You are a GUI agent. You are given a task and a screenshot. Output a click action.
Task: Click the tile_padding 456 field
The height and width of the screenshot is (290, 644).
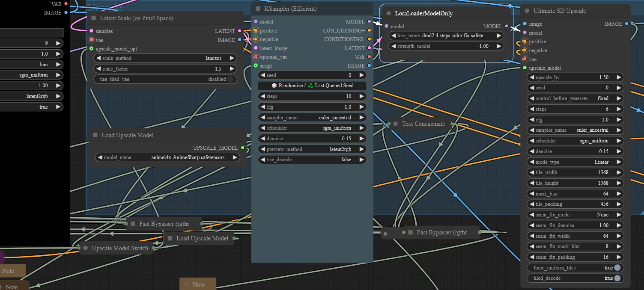(575, 204)
